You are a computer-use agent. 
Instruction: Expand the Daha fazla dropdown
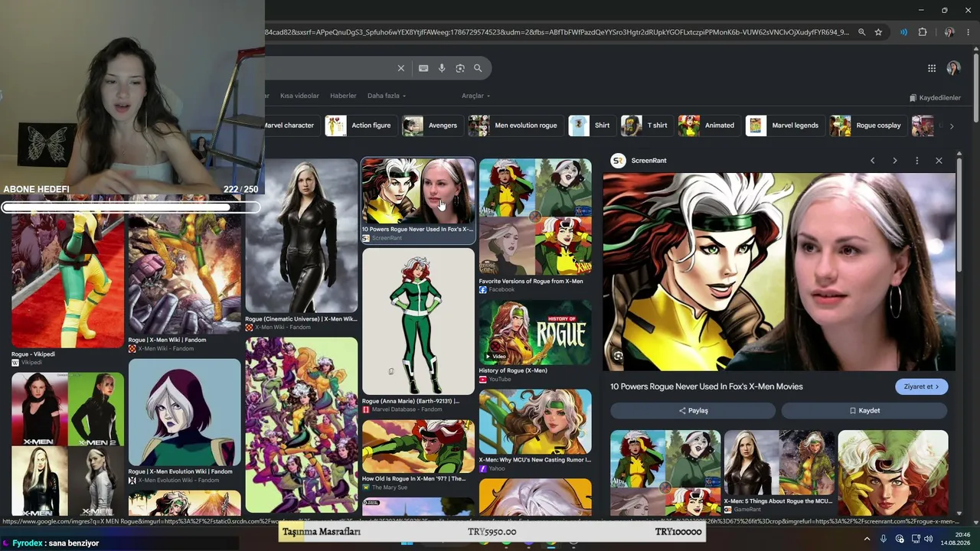[x=387, y=96]
